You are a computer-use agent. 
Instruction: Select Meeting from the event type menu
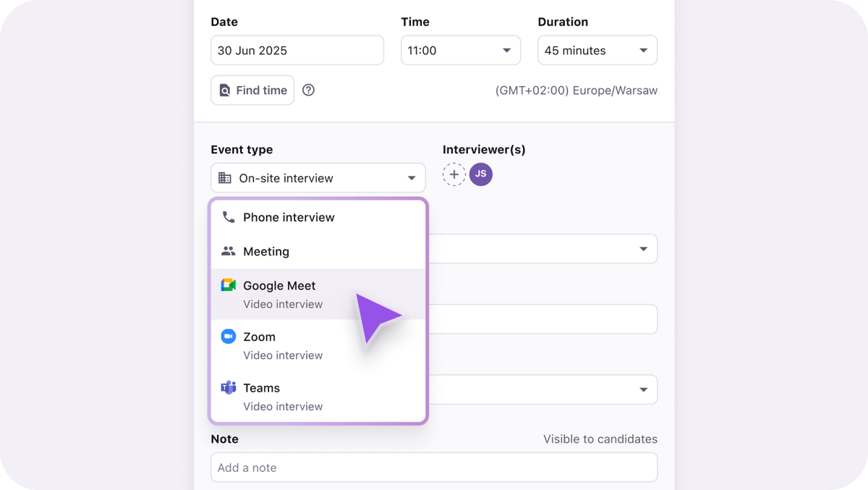click(267, 251)
